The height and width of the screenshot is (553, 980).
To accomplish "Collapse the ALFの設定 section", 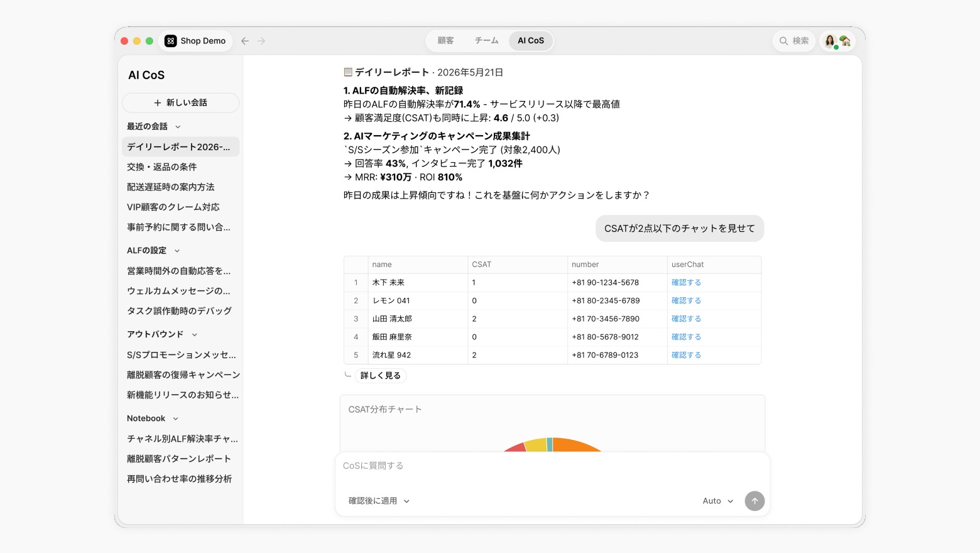I will 177,251.
